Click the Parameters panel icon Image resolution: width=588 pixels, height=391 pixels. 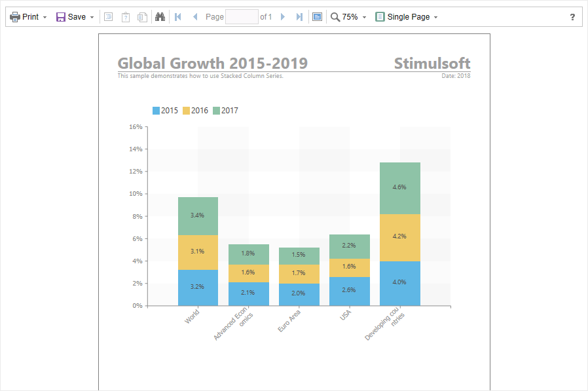point(126,17)
